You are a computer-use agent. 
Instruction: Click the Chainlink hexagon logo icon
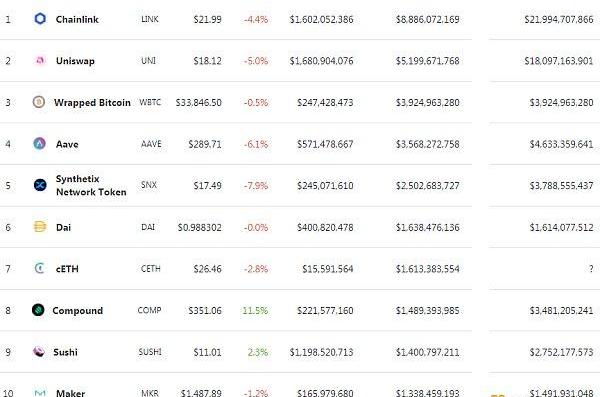click(x=40, y=18)
